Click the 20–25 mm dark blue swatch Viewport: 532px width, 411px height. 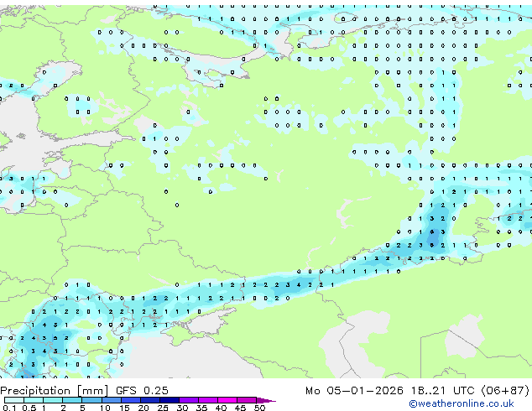point(150,400)
